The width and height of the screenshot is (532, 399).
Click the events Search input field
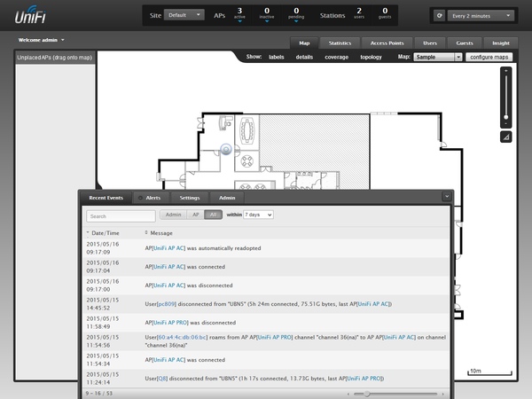121,216
